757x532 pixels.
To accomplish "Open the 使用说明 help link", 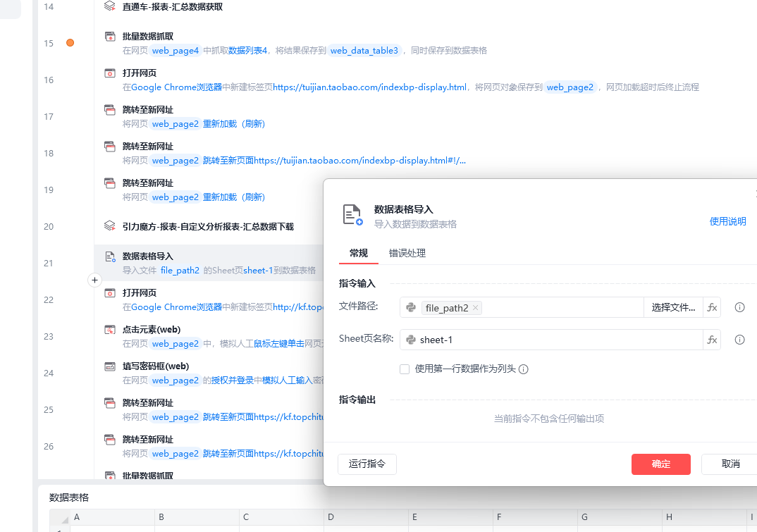I will click(727, 221).
